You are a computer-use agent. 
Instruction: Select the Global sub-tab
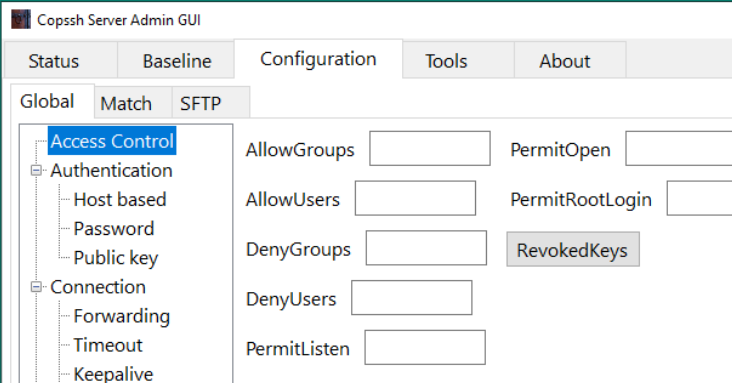(52, 101)
